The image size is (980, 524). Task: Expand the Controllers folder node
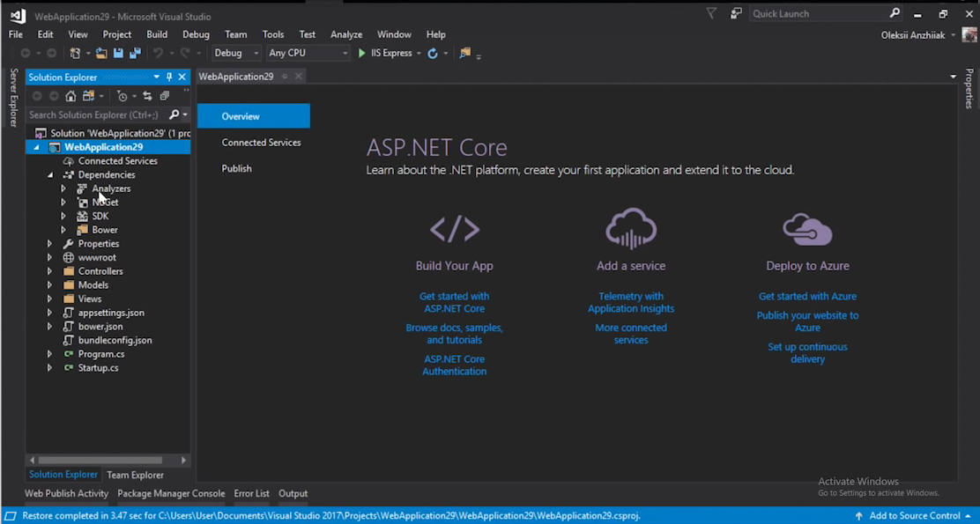[49, 271]
